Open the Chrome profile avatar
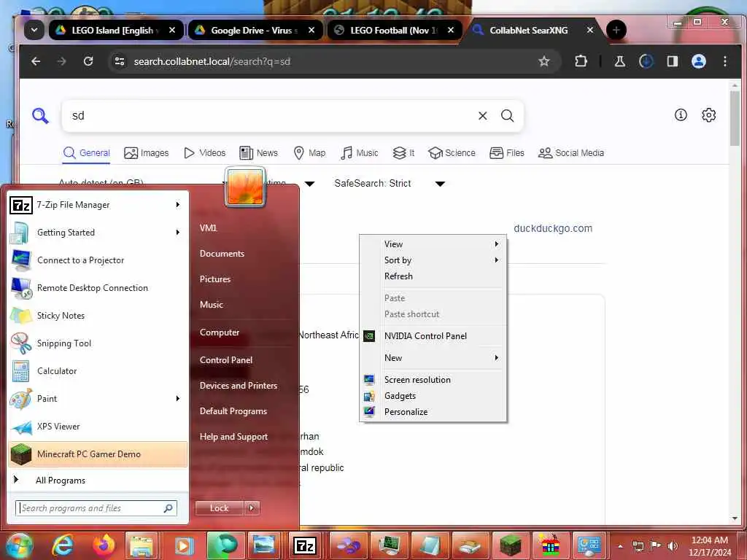Viewport: 747px width, 560px height. click(x=698, y=61)
